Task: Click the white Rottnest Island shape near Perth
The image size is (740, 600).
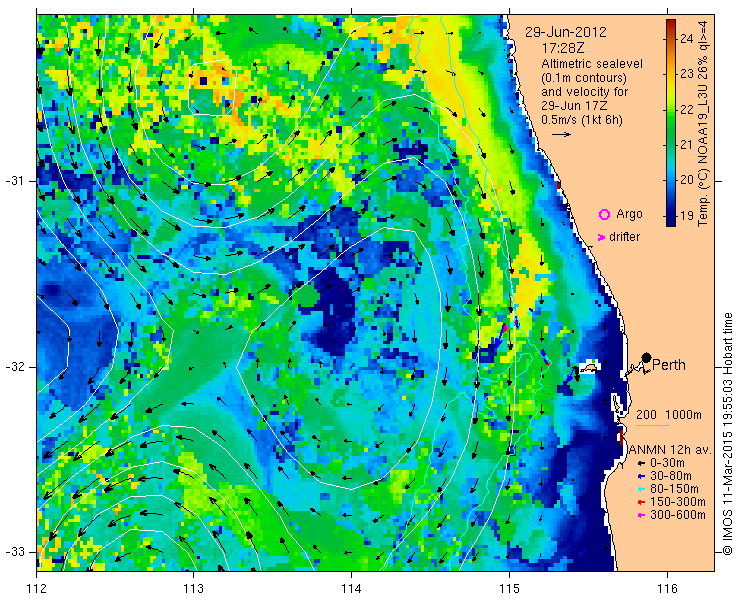Action: [589, 366]
